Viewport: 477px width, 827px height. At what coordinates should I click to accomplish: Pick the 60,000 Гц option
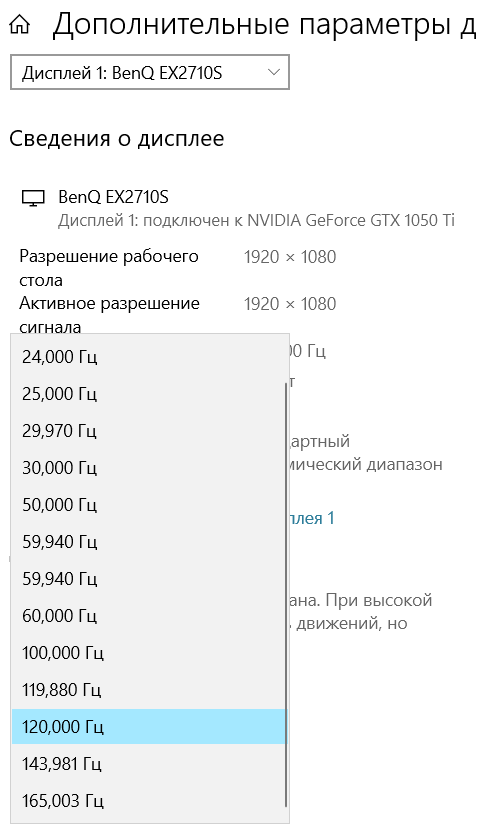148,616
